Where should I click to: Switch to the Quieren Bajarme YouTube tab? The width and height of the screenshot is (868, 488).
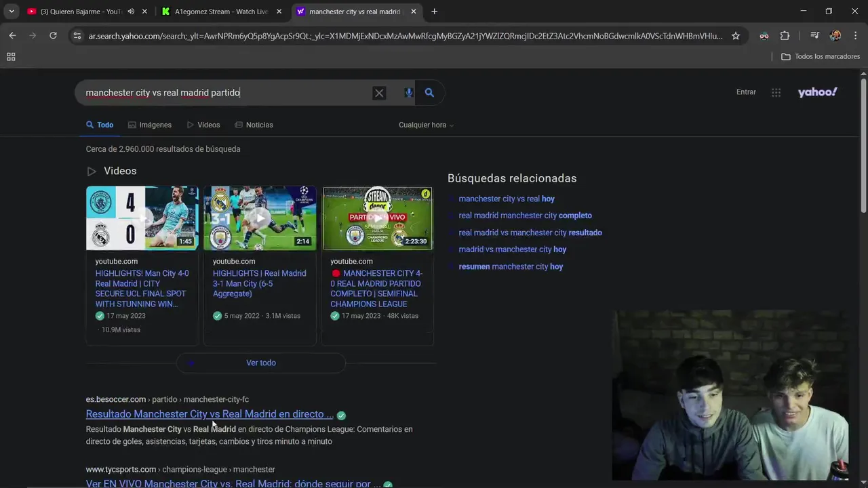(x=80, y=12)
